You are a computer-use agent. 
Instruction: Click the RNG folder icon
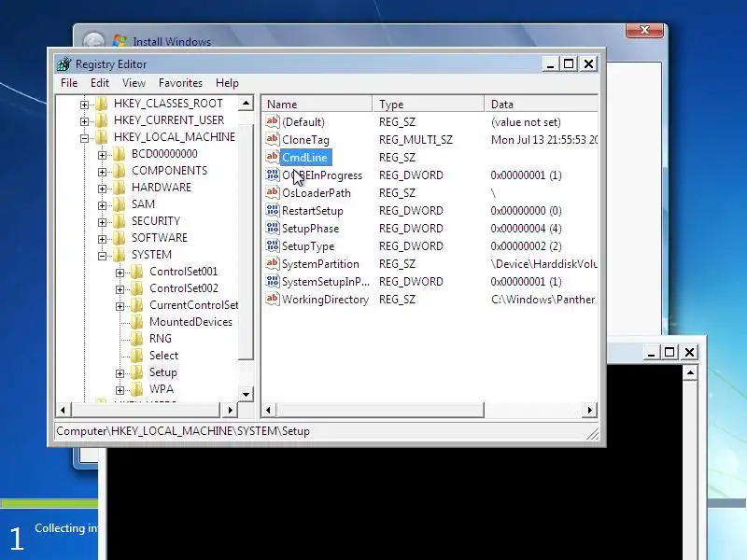point(137,339)
